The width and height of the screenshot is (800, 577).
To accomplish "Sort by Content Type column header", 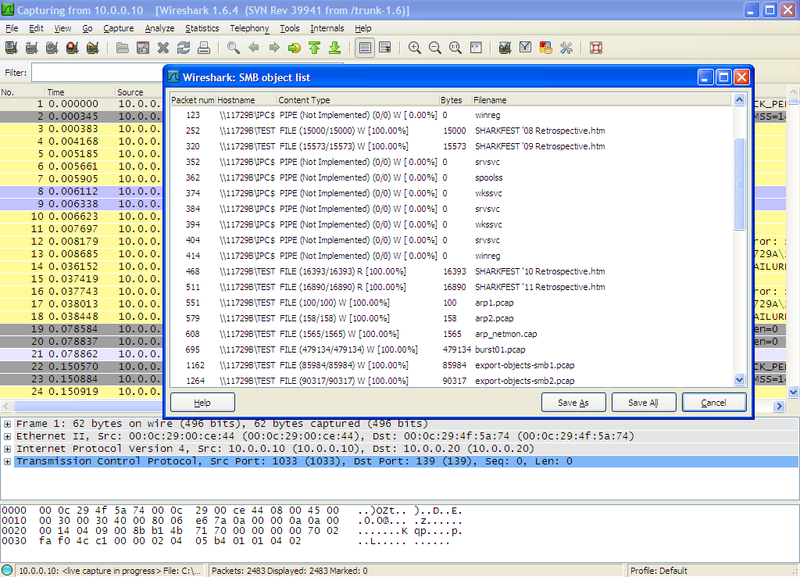I will click(x=358, y=100).
